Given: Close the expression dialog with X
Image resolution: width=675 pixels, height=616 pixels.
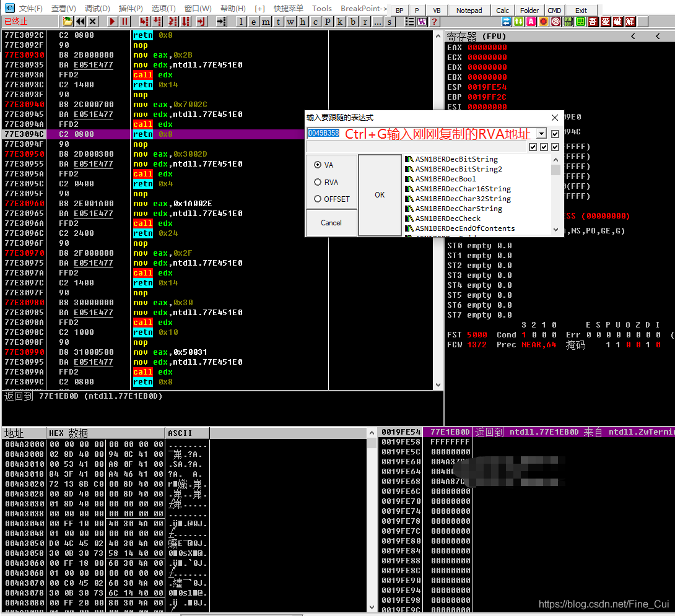Looking at the screenshot, I should click(x=554, y=118).
